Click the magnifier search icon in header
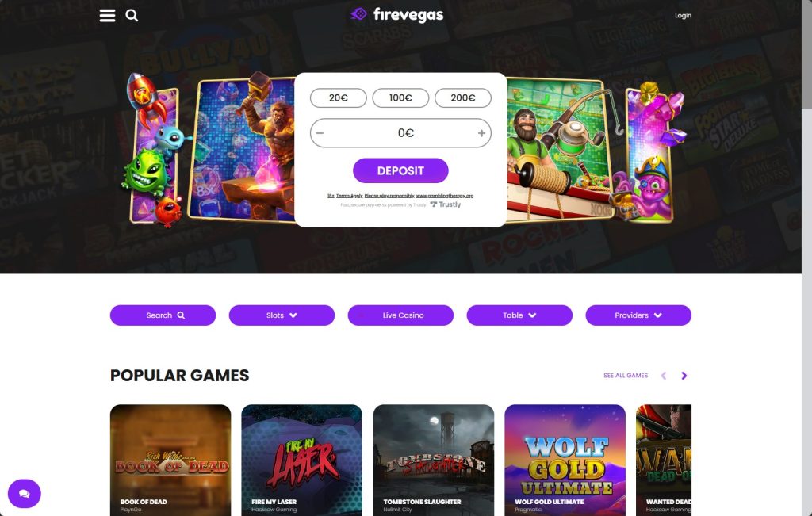Viewport: 812px width, 516px height. pyautogui.click(x=132, y=16)
